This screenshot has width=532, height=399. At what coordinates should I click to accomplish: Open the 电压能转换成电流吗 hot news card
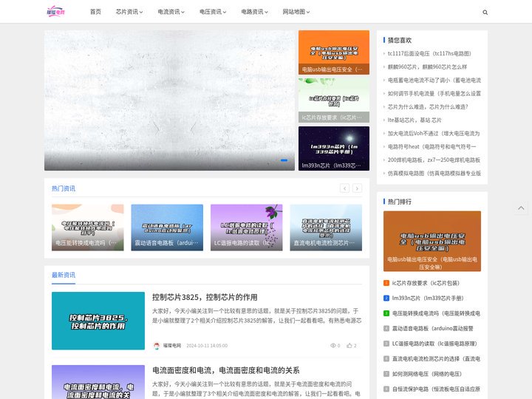tap(87, 228)
